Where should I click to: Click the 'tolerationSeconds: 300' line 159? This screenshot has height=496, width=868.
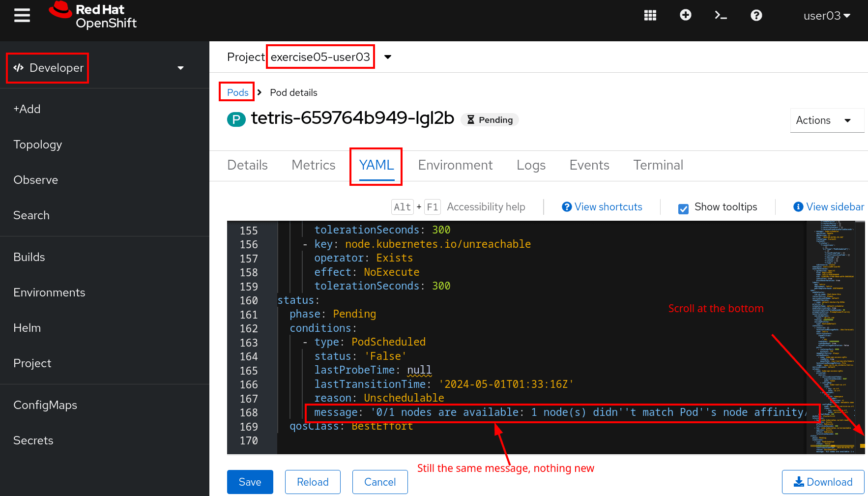tap(382, 286)
